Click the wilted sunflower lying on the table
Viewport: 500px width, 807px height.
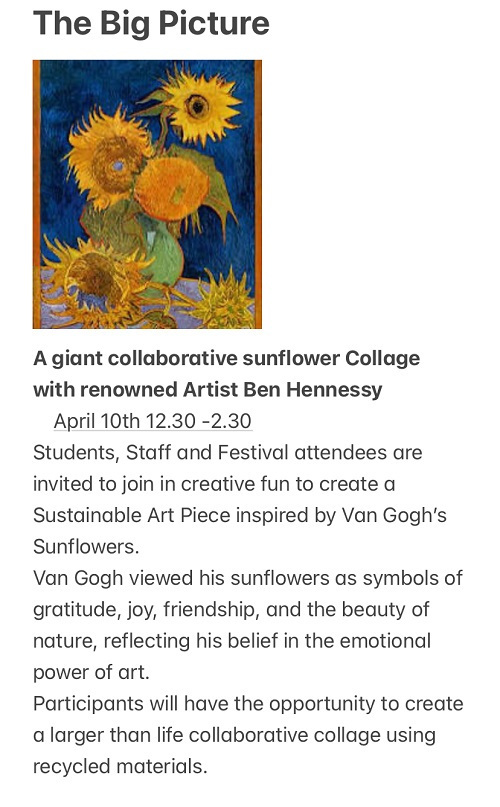pyautogui.click(x=95, y=280)
